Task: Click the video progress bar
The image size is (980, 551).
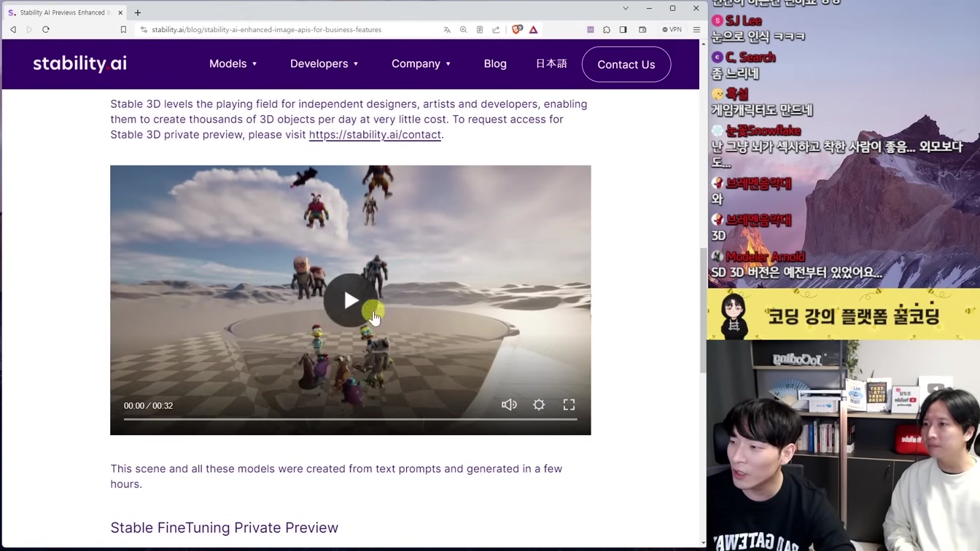Action: (351, 419)
